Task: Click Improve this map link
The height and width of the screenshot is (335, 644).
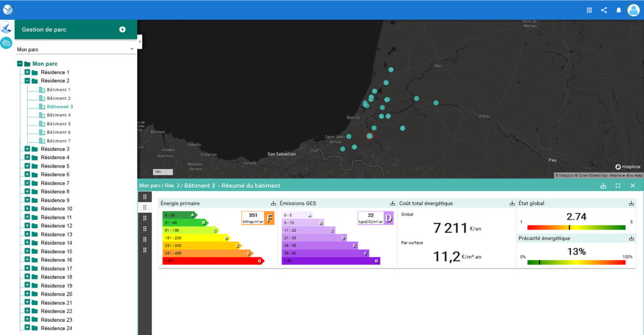Action: click(626, 175)
